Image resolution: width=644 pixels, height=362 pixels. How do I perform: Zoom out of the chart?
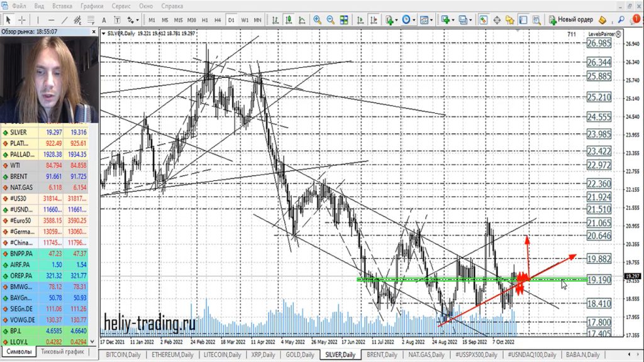pos(331,19)
